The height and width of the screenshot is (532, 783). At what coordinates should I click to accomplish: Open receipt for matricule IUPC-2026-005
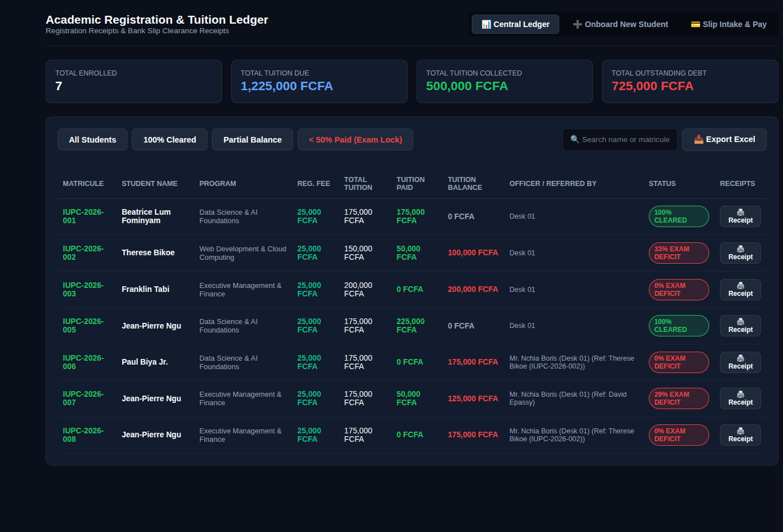(740, 326)
